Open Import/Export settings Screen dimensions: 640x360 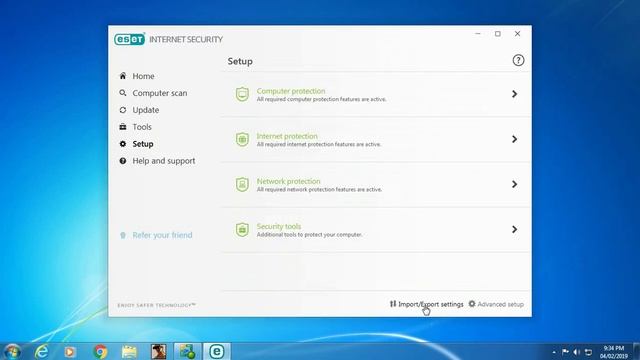[x=431, y=304]
